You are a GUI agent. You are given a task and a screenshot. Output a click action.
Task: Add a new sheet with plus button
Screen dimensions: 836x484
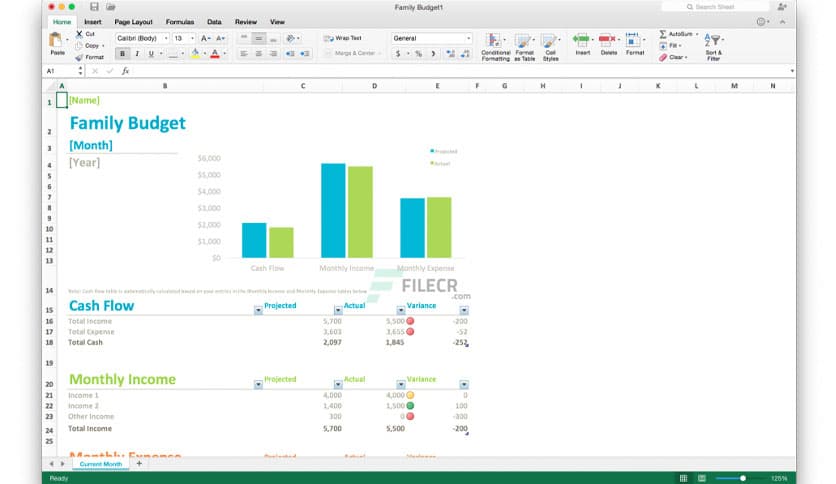coord(139,464)
